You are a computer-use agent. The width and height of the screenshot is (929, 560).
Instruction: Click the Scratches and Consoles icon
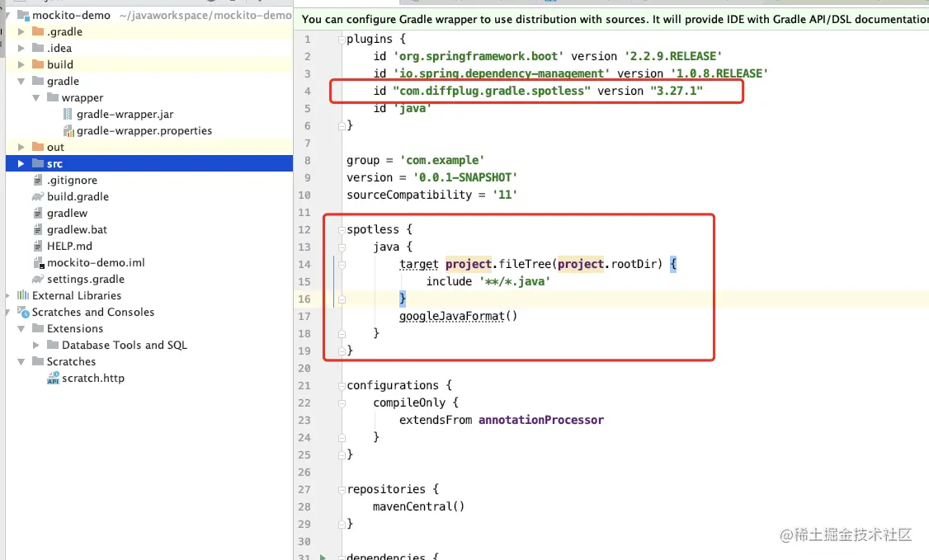click(23, 312)
